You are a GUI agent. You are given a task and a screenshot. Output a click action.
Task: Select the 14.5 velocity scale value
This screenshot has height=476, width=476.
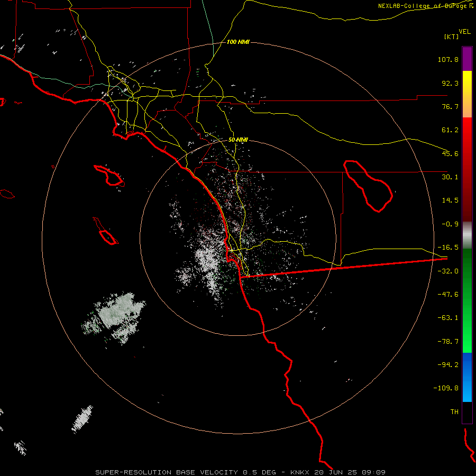(x=450, y=200)
